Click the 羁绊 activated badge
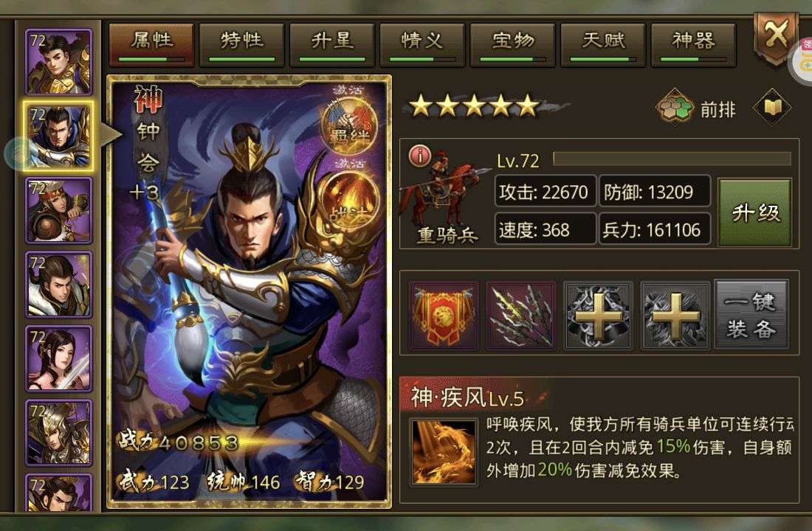Image resolution: width=812 pixels, height=531 pixels. (x=348, y=126)
